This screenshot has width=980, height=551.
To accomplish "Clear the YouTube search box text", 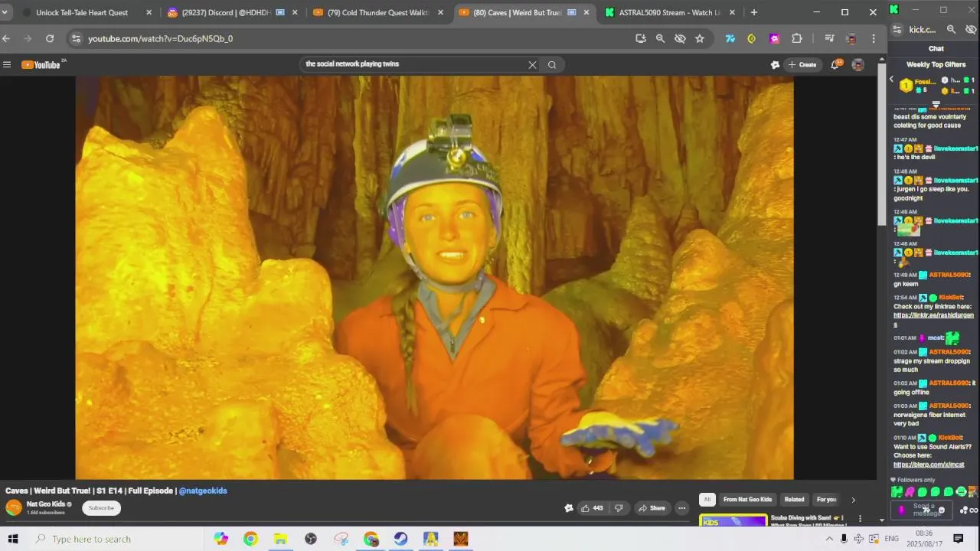I will click(533, 64).
